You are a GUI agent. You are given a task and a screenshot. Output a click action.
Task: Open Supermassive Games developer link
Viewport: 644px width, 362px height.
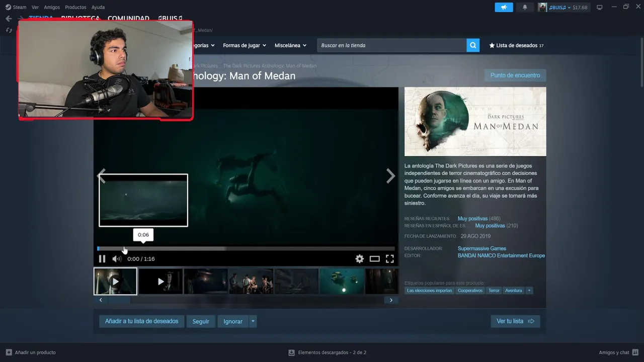coord(482,248)
